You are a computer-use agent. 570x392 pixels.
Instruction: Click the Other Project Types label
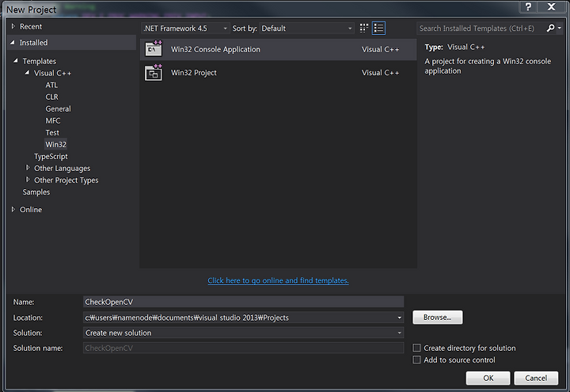point(66,181)
